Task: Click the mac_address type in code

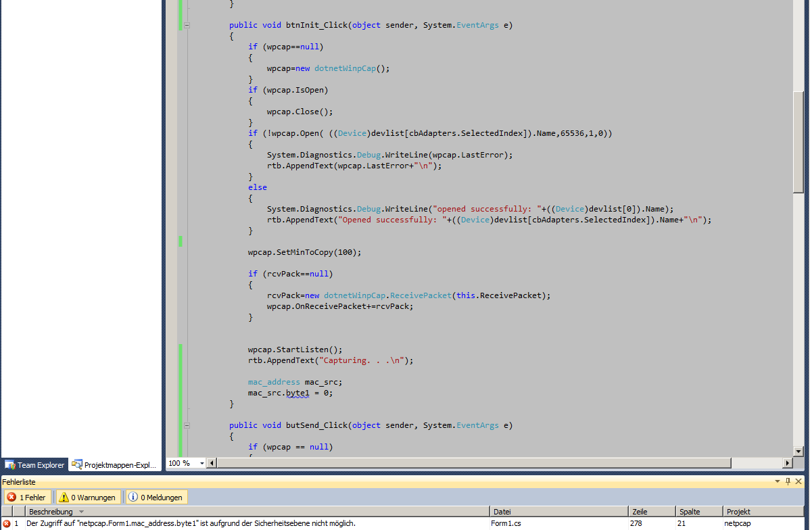Action: [x=274, y=382]
